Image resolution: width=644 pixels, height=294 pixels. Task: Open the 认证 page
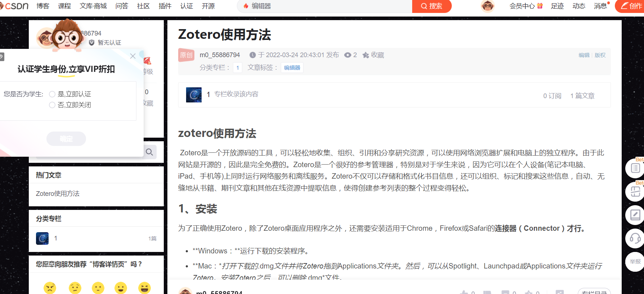[x=186, y=6]
